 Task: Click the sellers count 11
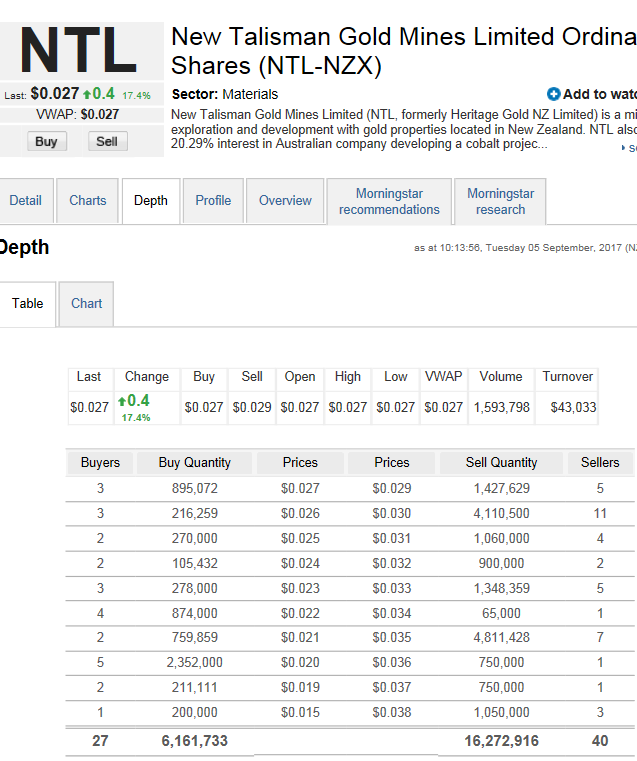click(600, 513)
